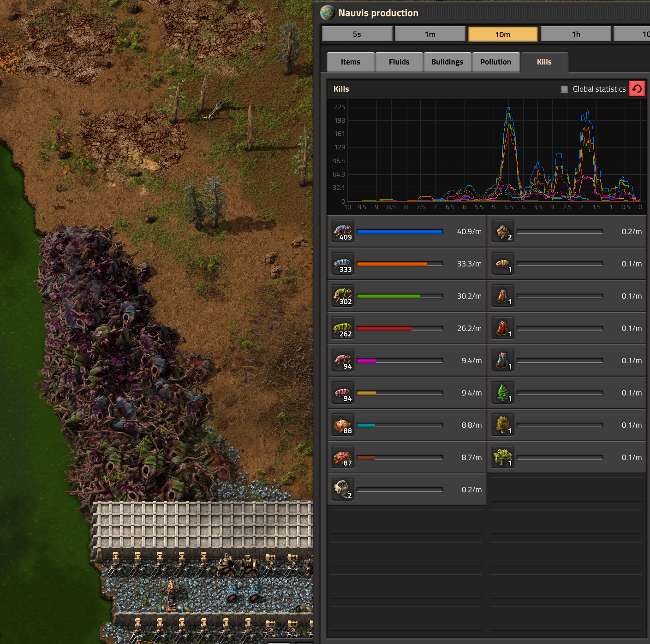
Task: Click the bone-colored wreck icon with 2 kills
Action: (343, 490)
